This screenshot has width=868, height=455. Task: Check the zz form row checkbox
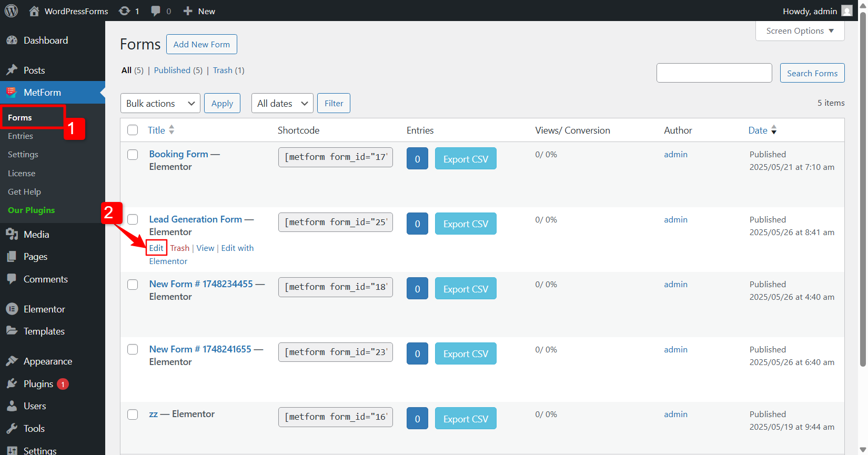[133, 414]
